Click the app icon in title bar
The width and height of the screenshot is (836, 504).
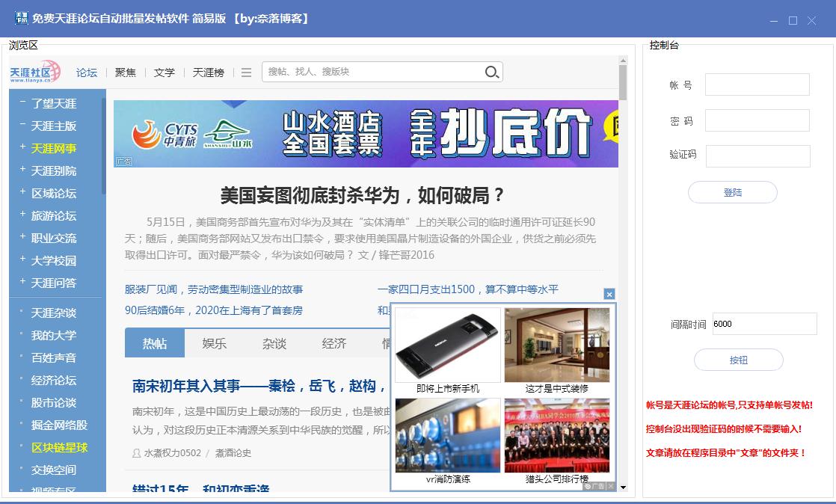click(x=21, y=18)
